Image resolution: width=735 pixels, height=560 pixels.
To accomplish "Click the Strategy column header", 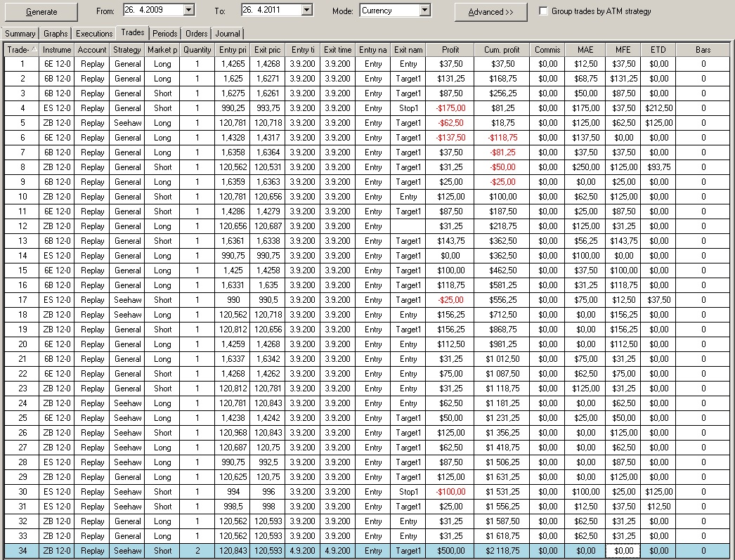I will [127, 50].
